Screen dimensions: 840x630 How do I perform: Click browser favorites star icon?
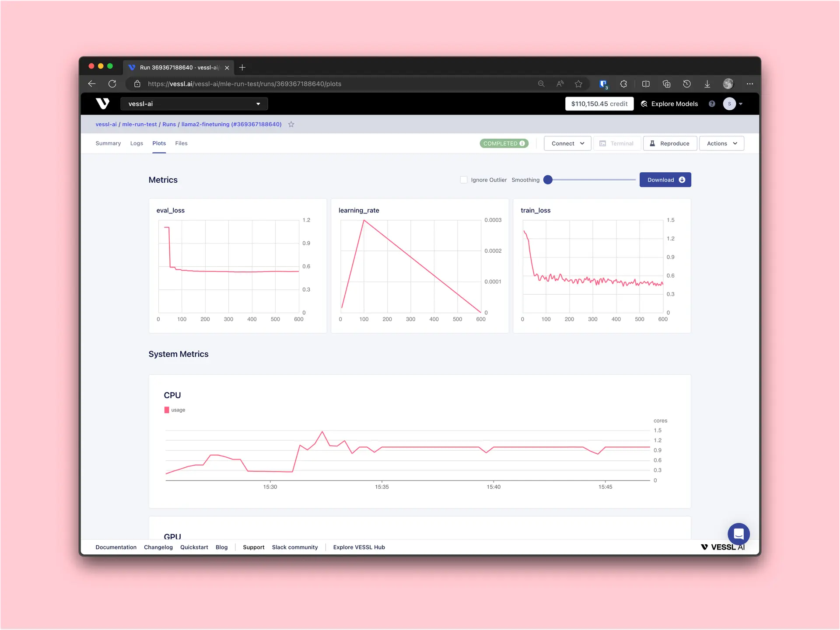pos(578,84)
